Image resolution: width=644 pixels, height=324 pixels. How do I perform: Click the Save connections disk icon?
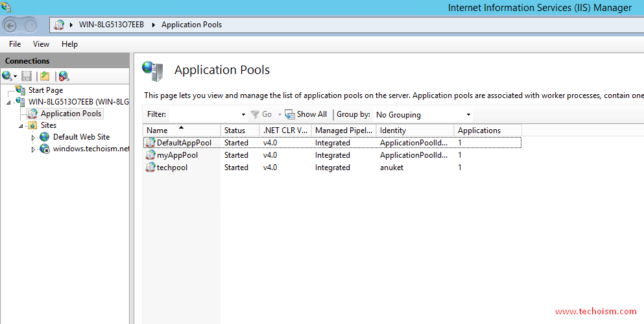pos(27,76)
